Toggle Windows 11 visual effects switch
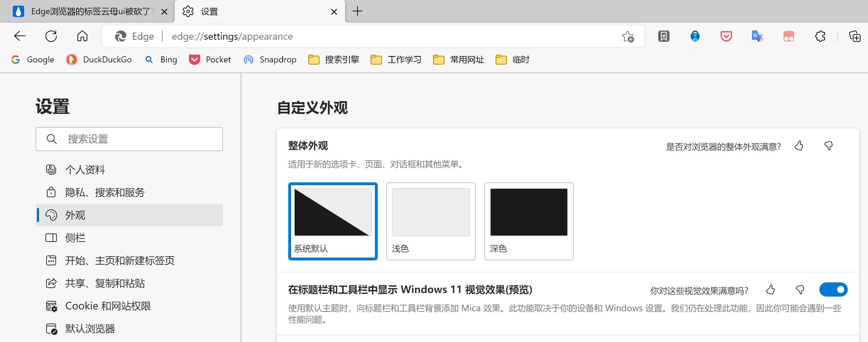868x342 pixels. point(833,290)
